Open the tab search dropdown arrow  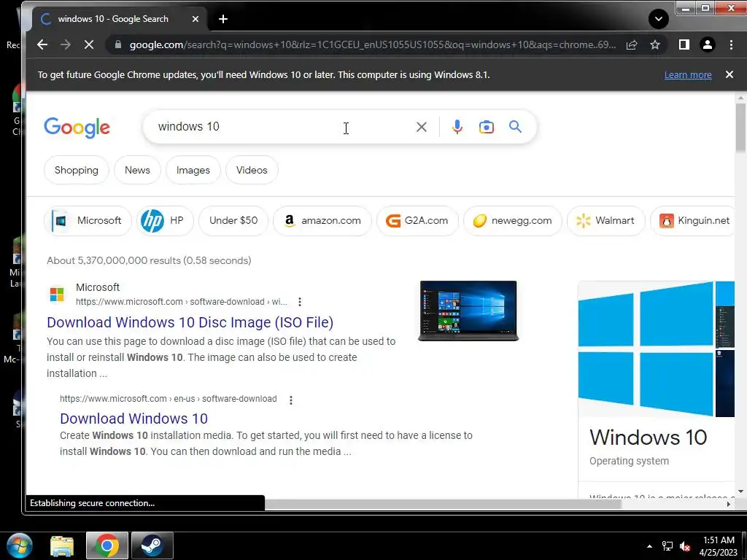(x=659, y=19)
